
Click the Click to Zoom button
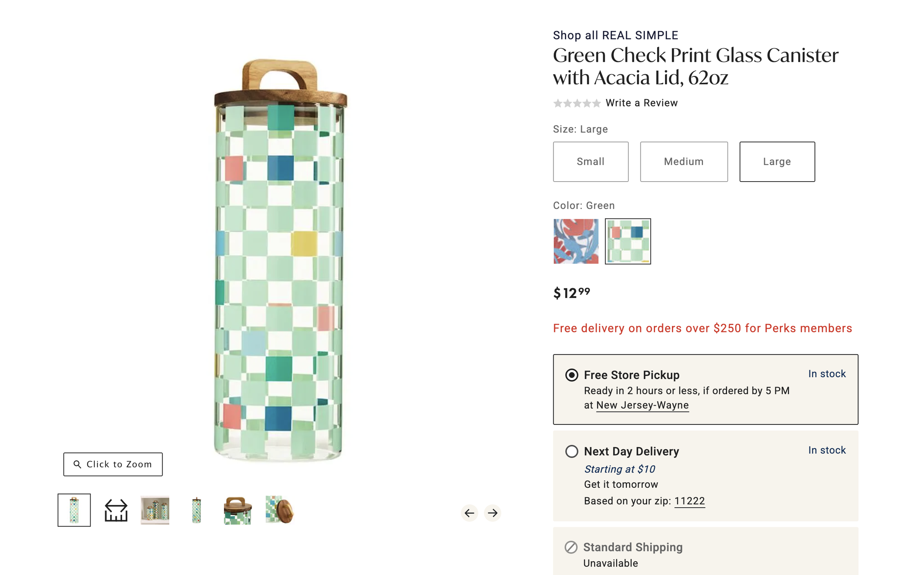(113, 464)
